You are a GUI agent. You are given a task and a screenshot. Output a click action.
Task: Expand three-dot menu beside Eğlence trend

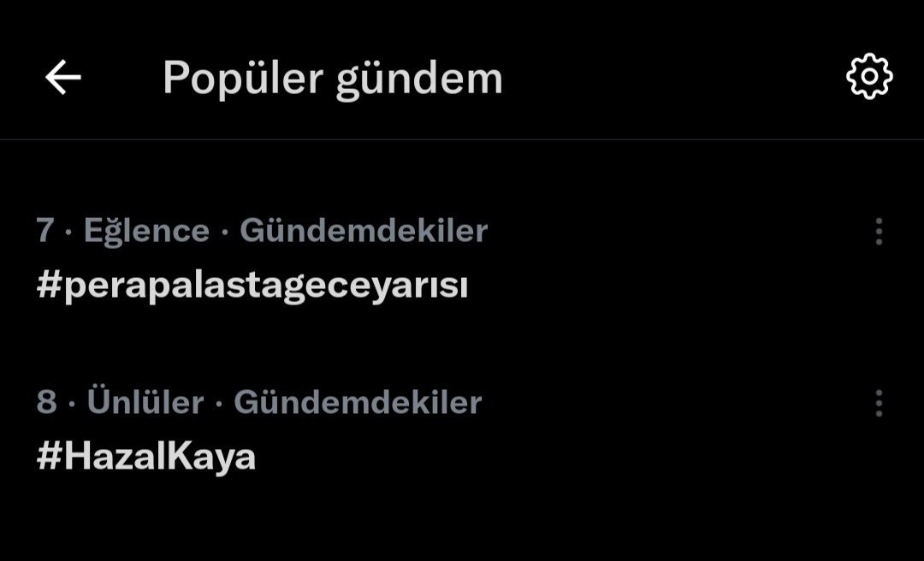(879, 231)
